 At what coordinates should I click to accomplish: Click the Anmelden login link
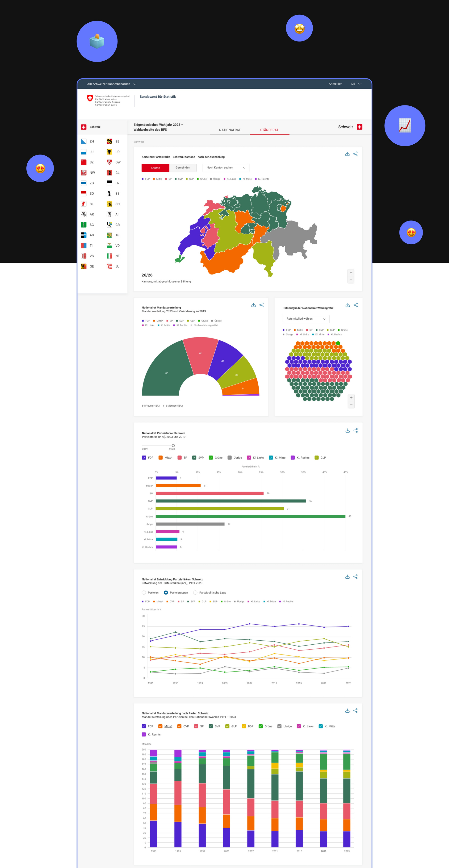[x=335, y=84]
